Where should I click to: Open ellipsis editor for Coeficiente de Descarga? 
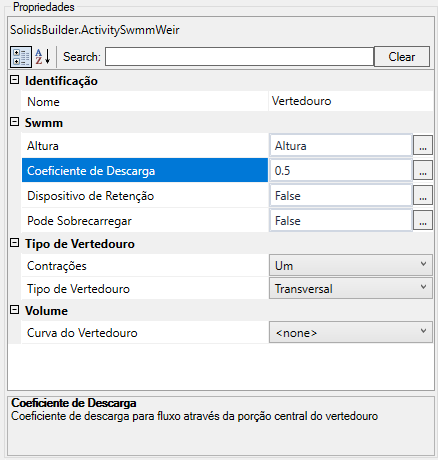[x=423, y=170]
